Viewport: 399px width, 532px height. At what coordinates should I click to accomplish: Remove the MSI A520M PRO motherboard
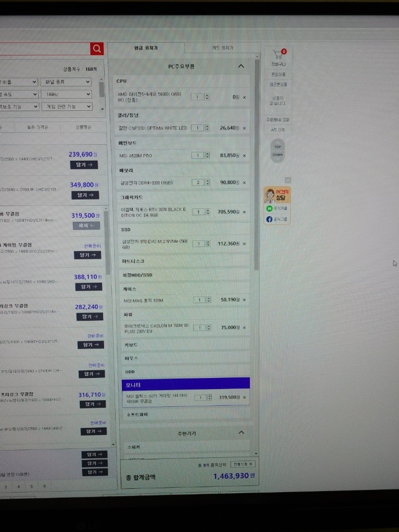point(244,156)
